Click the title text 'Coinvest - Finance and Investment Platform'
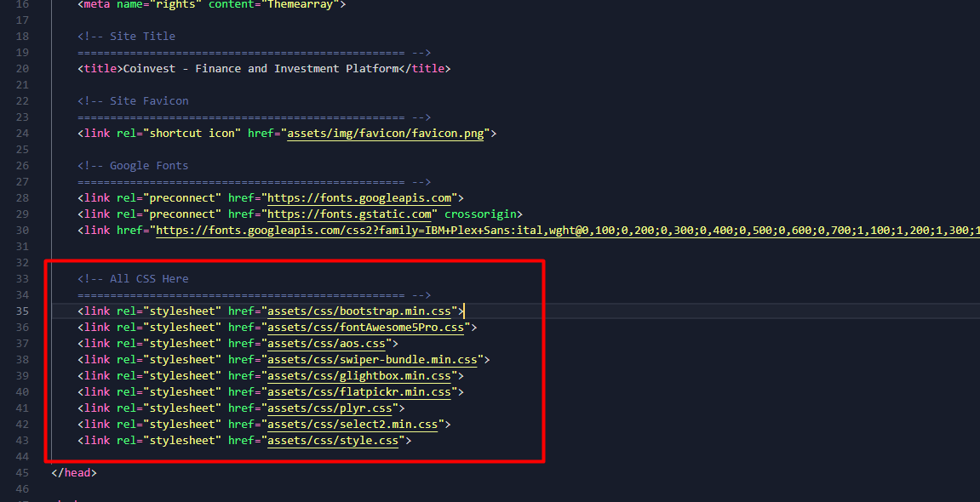This screenshot has width=980, height=502. point(261,69)
